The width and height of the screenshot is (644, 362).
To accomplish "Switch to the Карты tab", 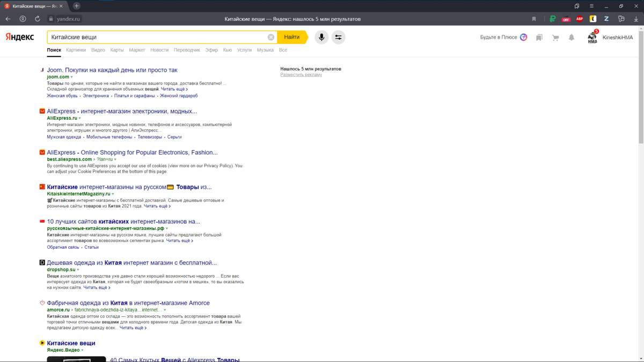I will pyautogui.click(x=117, y=50).
